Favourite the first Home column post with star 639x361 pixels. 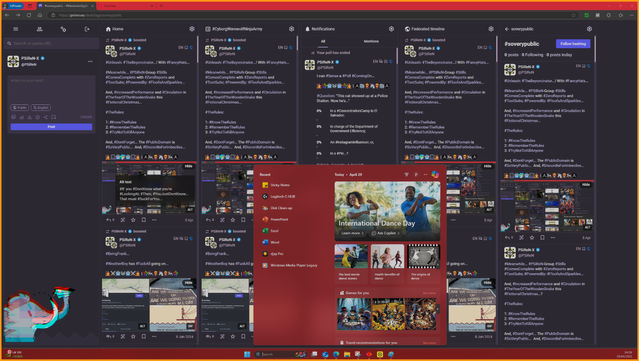133,220
